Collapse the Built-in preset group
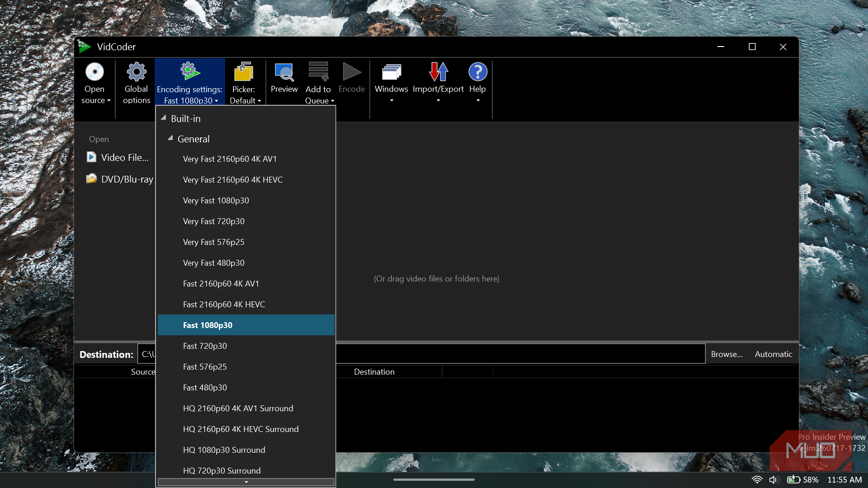 click(164, 118)
